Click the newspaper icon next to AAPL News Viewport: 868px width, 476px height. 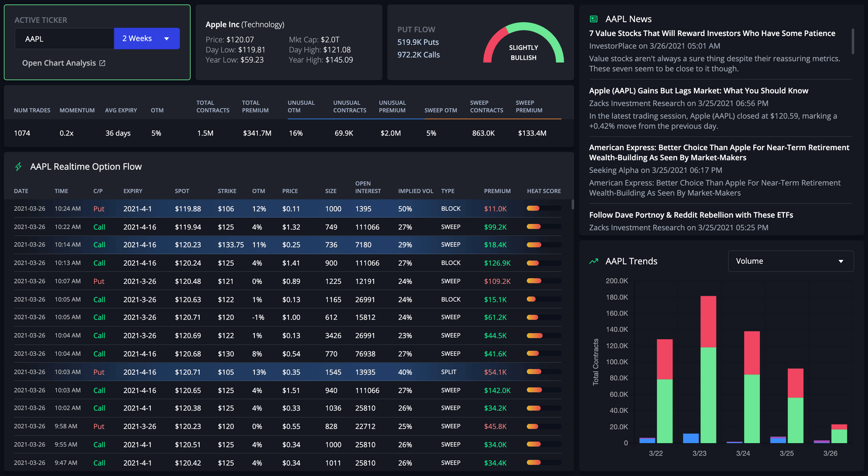[x=593, y=19]
